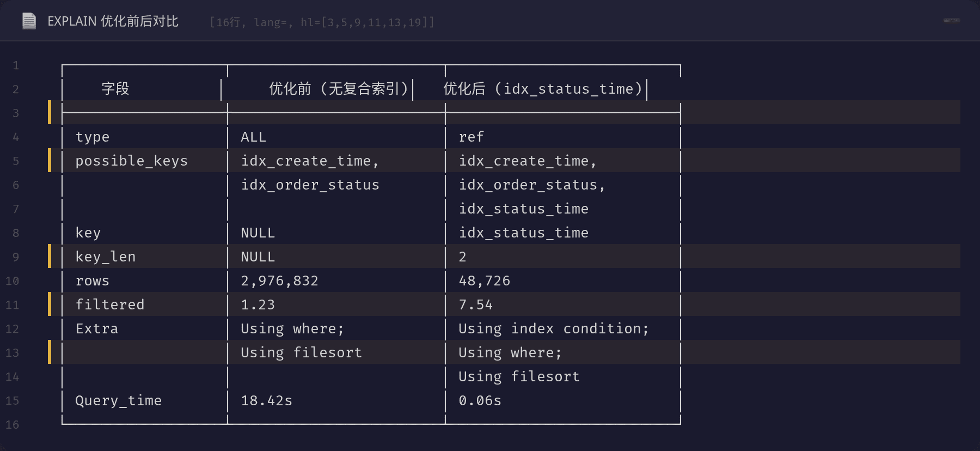The image size is (980, 451).
Task: Click rows value '48,726'
Action: tap(484, 281)
